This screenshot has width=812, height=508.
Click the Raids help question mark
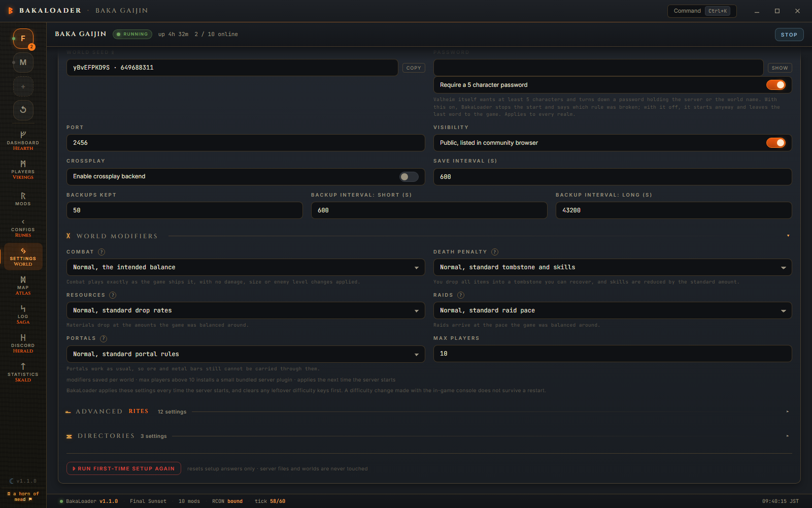pyautogui.click(x=461, y=295)
